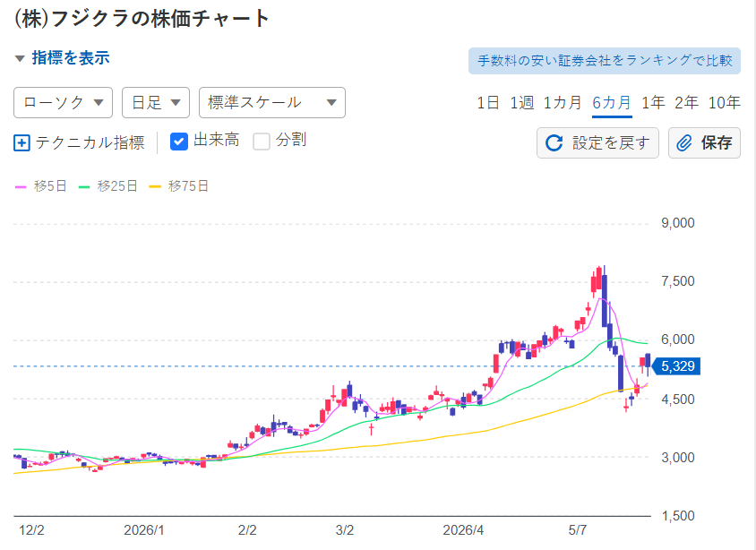Click the paperclip icon in 保存
756x550 pixels.
click(684, 143)
